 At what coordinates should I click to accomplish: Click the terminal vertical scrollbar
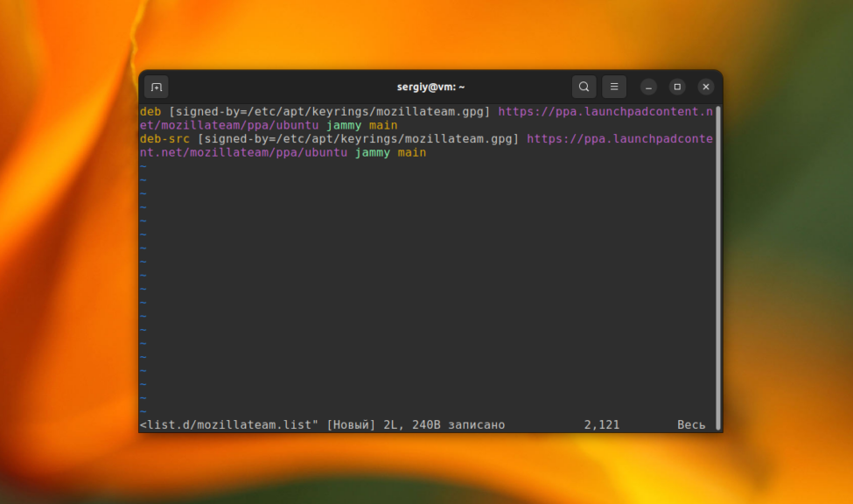click(718, 268)
